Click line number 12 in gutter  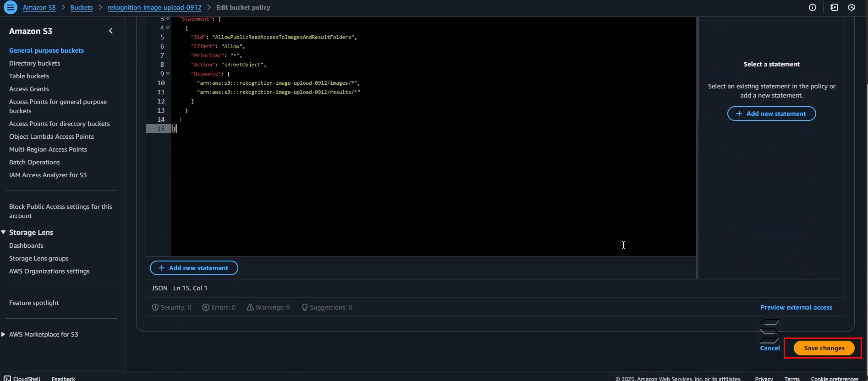161,101
